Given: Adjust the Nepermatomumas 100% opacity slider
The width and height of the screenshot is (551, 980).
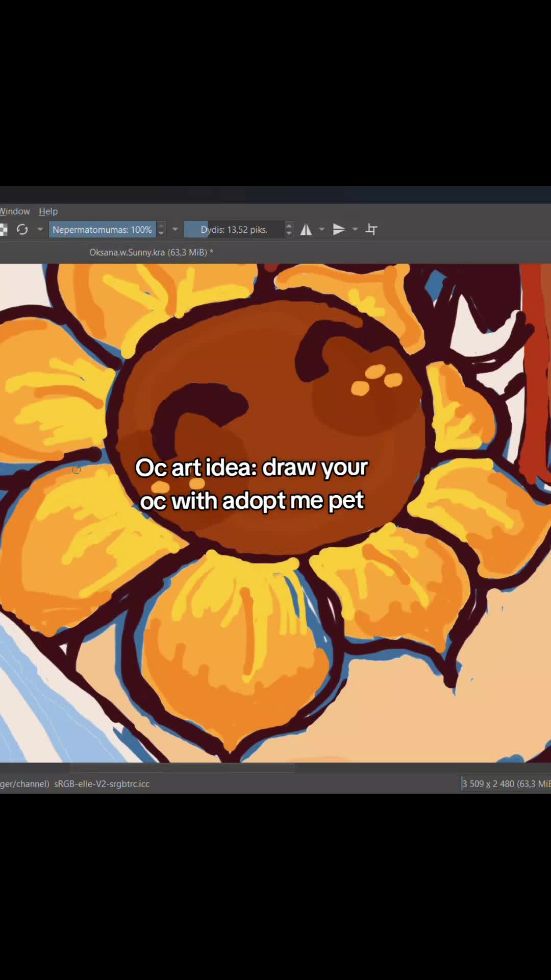Looking at the screenshot, I should [102, 230].
